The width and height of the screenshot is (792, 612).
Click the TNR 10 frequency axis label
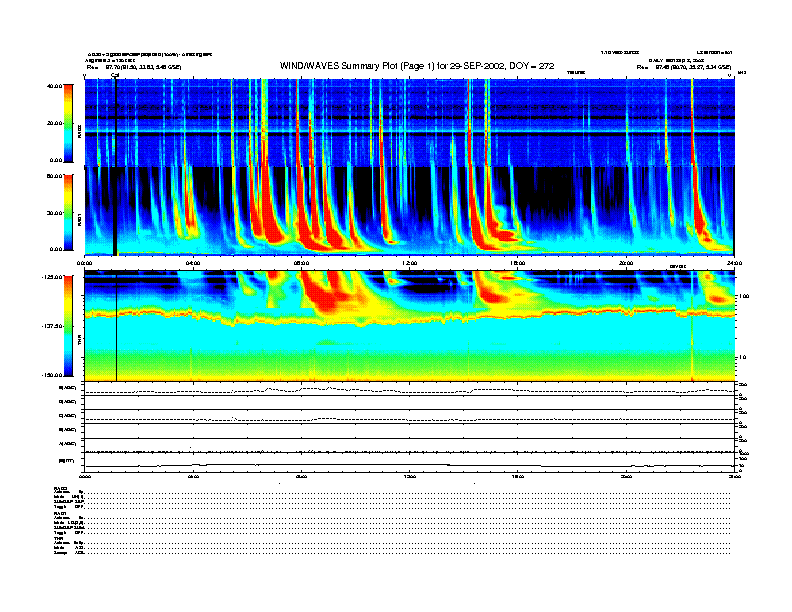[x=745, y=357]
